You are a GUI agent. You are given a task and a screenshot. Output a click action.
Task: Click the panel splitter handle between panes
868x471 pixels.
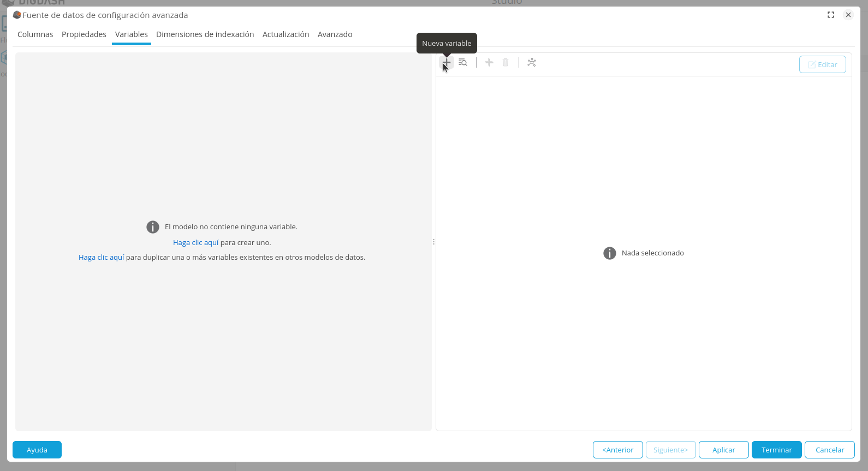(433, 242)
